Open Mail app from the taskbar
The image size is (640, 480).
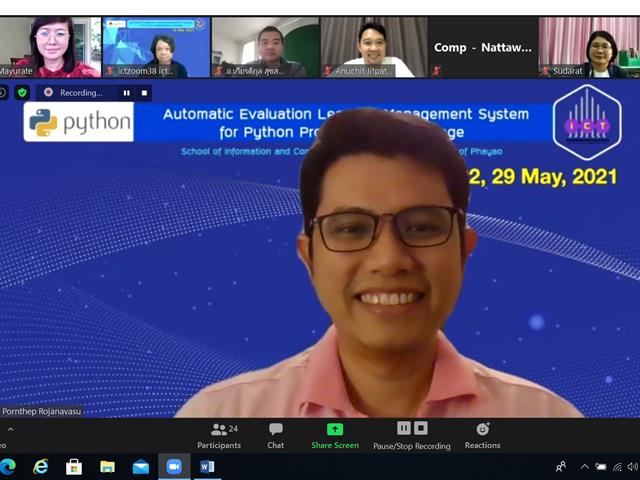141,467
